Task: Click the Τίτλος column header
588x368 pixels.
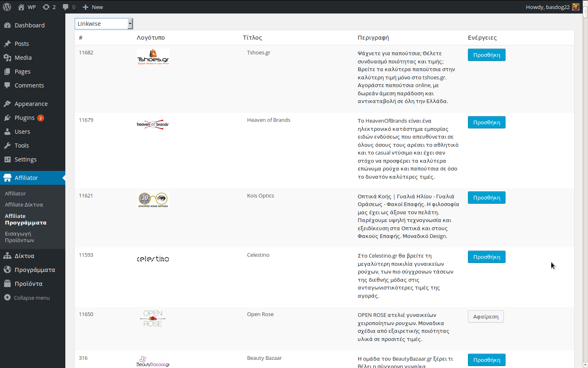Action: pyautogui.click(x=252, y=38)
